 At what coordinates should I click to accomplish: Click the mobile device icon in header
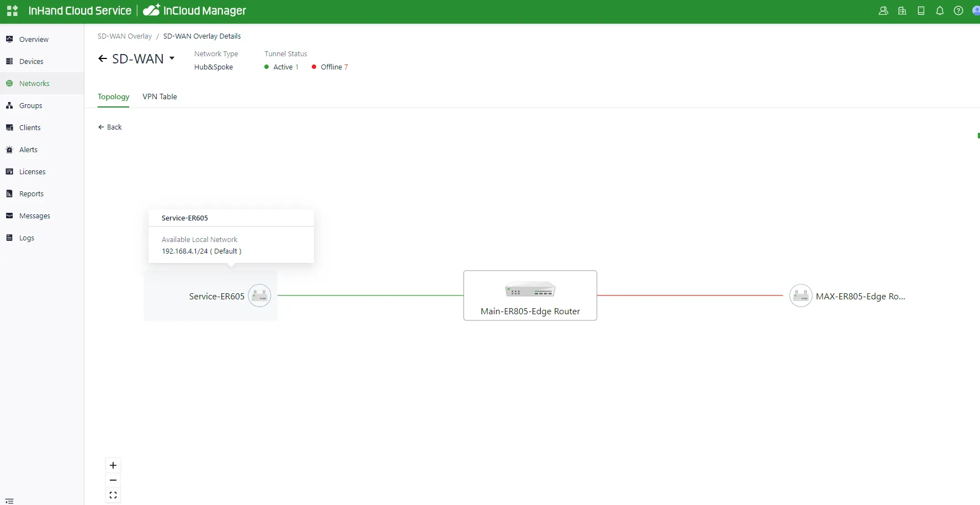click(921, 10)
